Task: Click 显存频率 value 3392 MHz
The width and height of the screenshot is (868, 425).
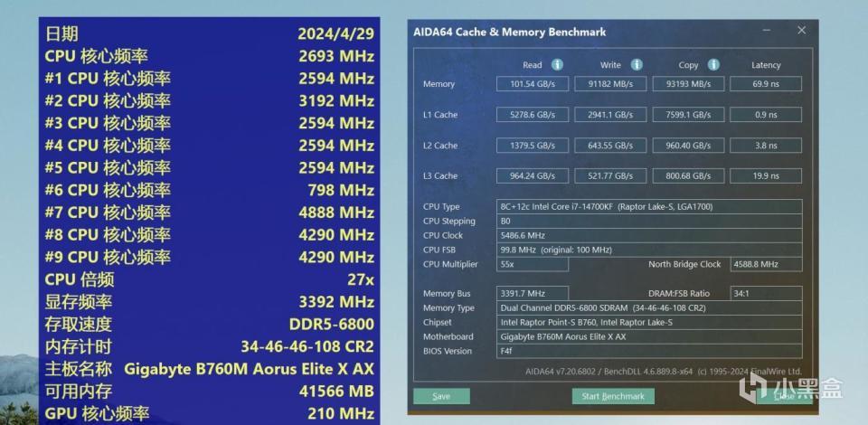Action: 336,302
